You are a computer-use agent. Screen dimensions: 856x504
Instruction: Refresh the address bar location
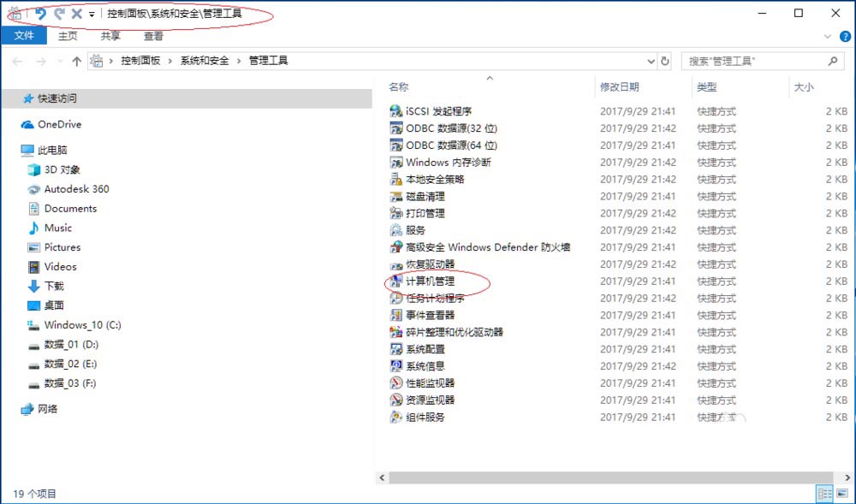(665, 61)
